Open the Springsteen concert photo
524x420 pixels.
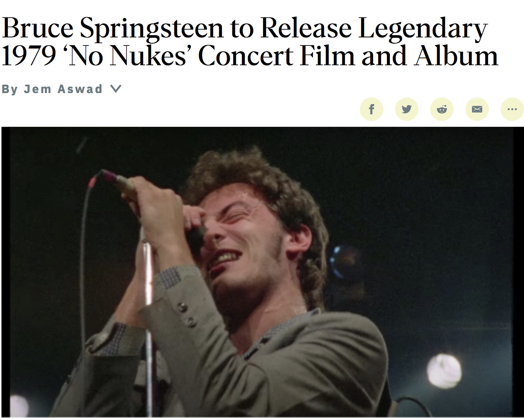pos(263,272)
